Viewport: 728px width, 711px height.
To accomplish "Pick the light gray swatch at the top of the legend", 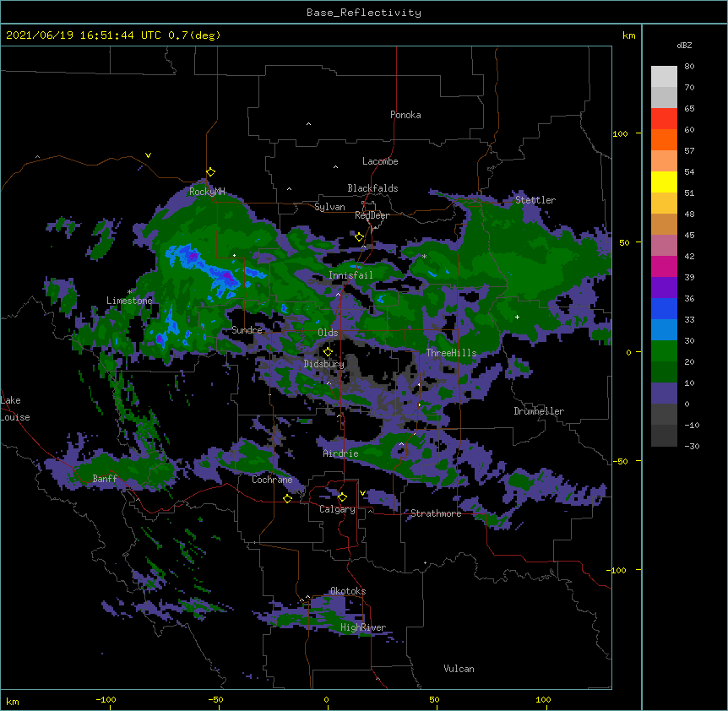I will (664, 77).
